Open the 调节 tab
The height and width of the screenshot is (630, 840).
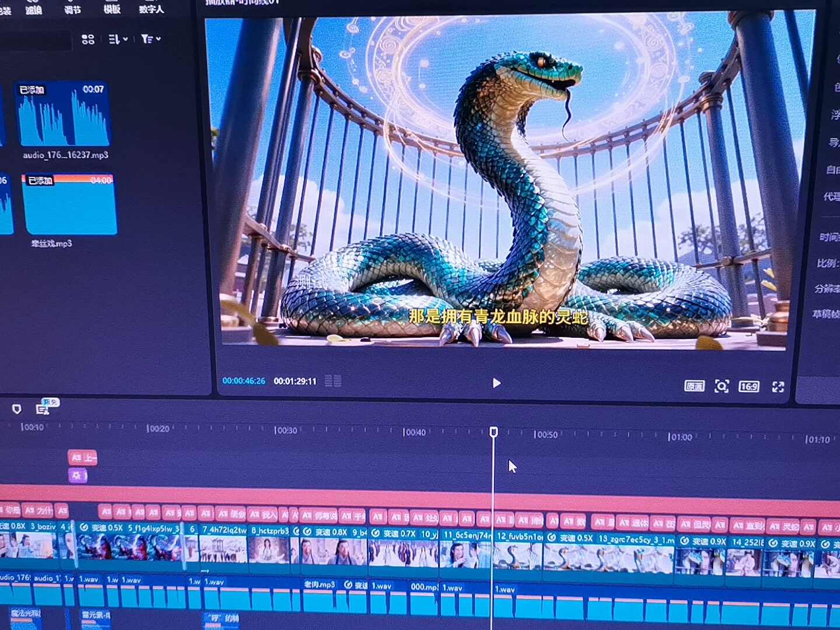pyautogui.click(x=72, y=9)
